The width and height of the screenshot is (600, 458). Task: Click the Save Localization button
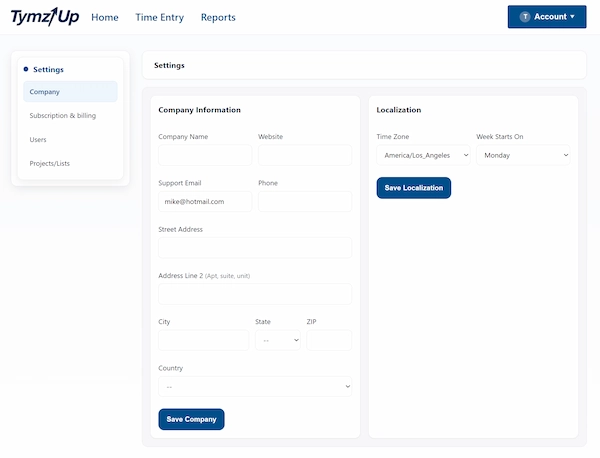(x=414, y=188)
